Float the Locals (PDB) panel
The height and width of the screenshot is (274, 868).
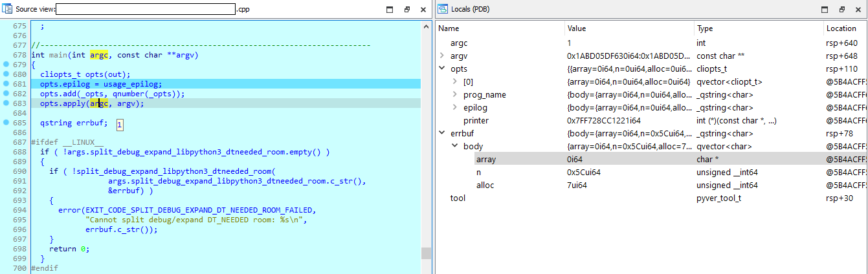[842, 10]
